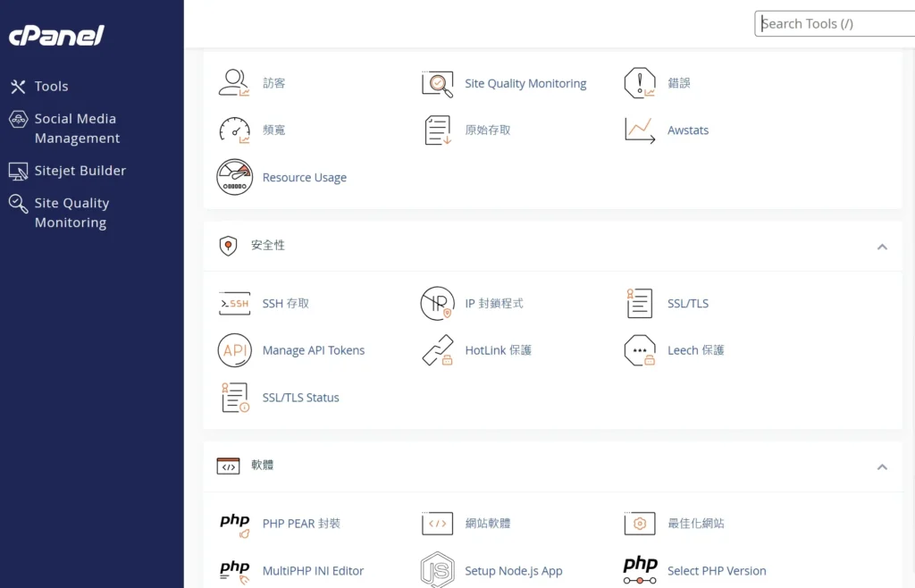Screen dimensions: 915x588
Task: Open the IP 封鎖程式 icon
Action: 437,304
